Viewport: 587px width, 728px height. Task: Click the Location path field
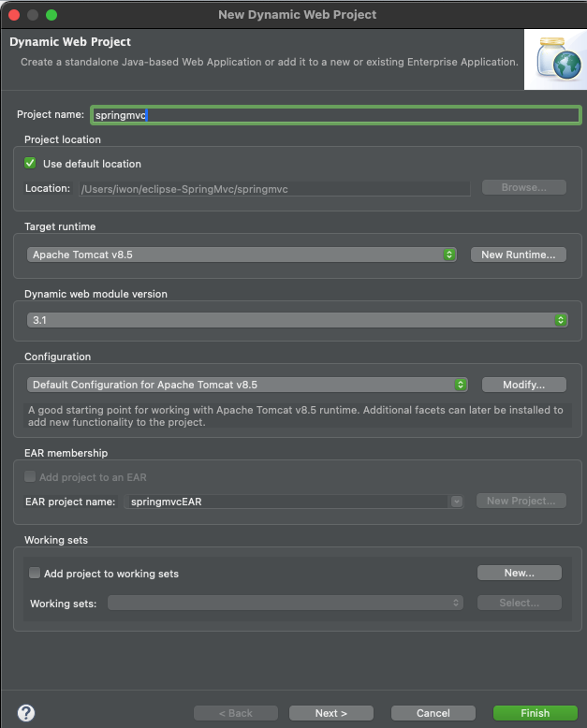pos(274,189)
